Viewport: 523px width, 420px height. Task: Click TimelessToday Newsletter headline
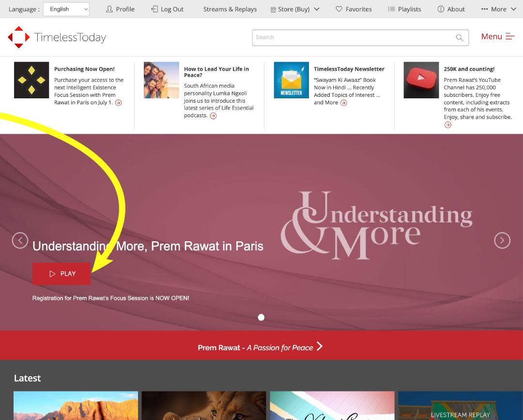(x=349, y=69)
